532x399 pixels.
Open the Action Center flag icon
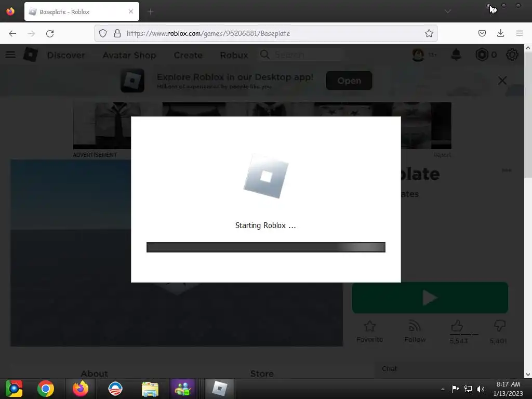(x=455, y=389)
